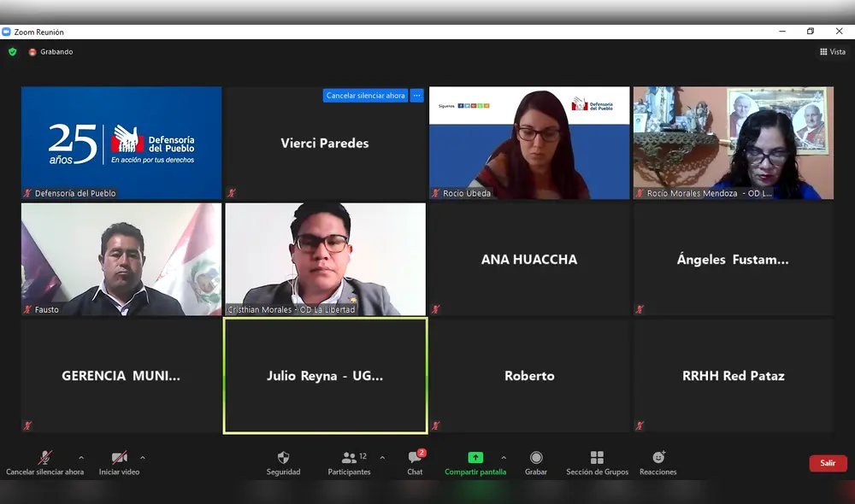855x504 pixels.
Task: Select Julio Reyna's participant tile
Action: [325, 376]
